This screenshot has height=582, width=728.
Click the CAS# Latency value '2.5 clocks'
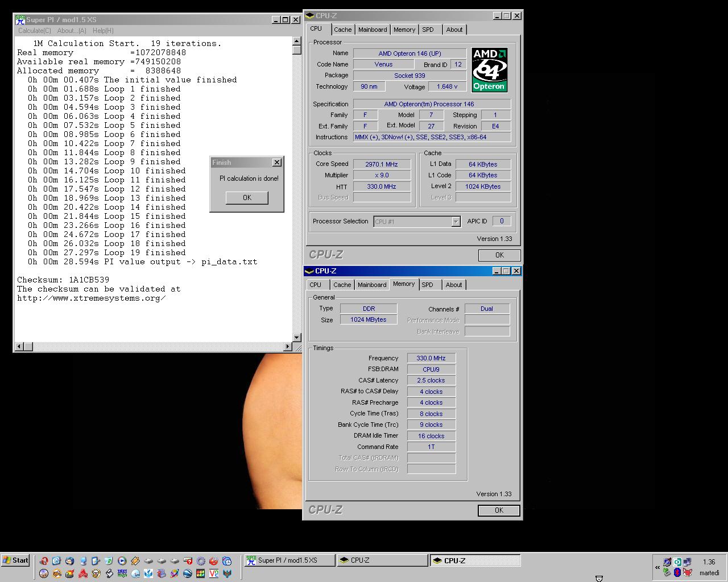[x=431, y=380]
